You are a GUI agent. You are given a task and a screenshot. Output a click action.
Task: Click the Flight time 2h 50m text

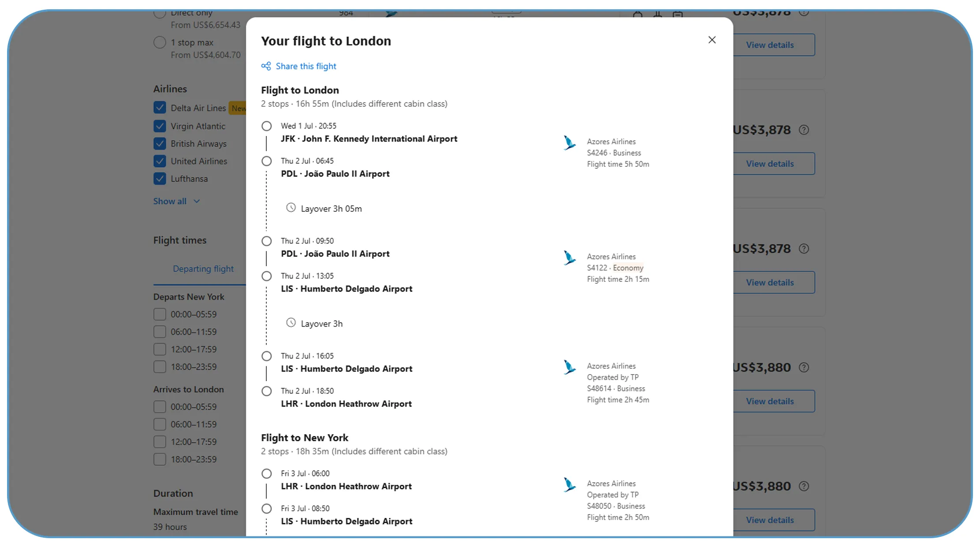618,517
